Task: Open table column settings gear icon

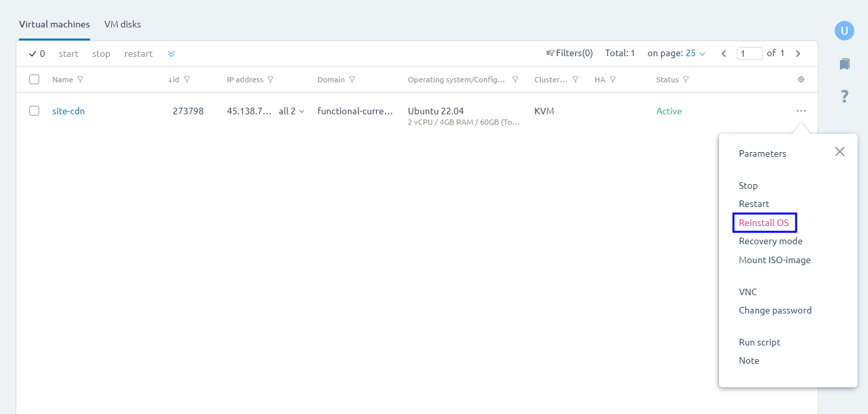Action: click(801, 80)
